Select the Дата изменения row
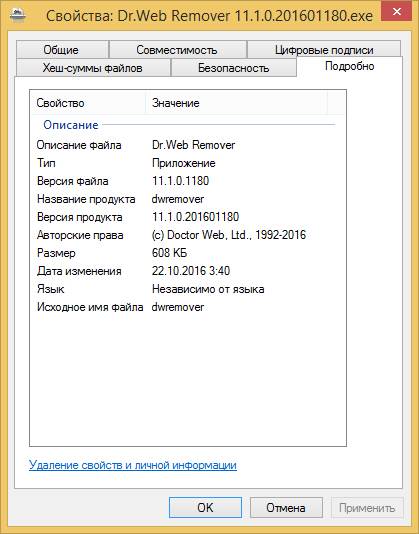This screenshot has width=419, height=534. pyautogui.click(x=188, y=271)
